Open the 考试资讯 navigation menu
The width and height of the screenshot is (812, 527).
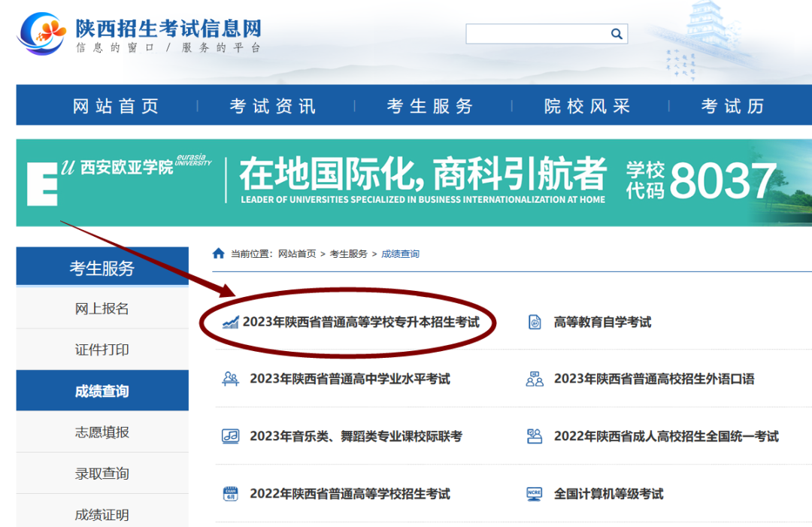(271, 105)
